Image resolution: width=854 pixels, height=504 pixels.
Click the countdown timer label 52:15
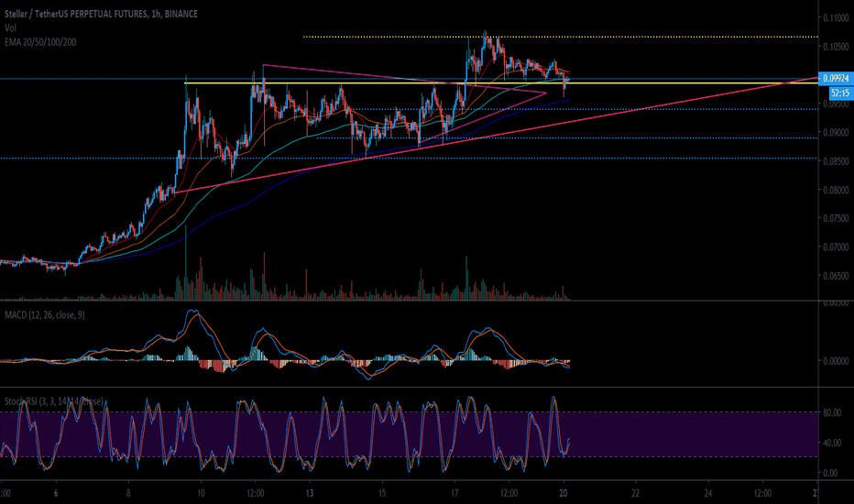coord(840,93)
